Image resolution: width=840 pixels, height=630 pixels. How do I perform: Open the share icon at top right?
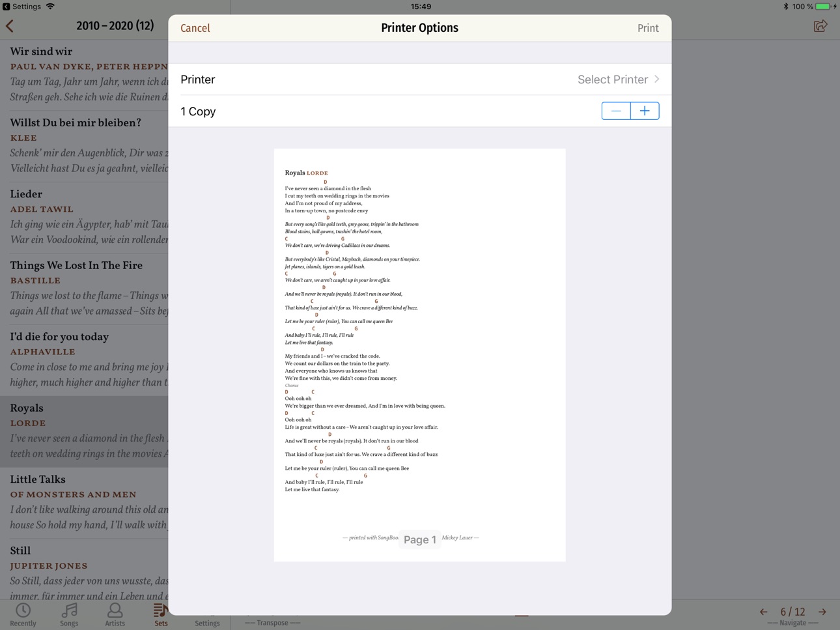[820, 26]
